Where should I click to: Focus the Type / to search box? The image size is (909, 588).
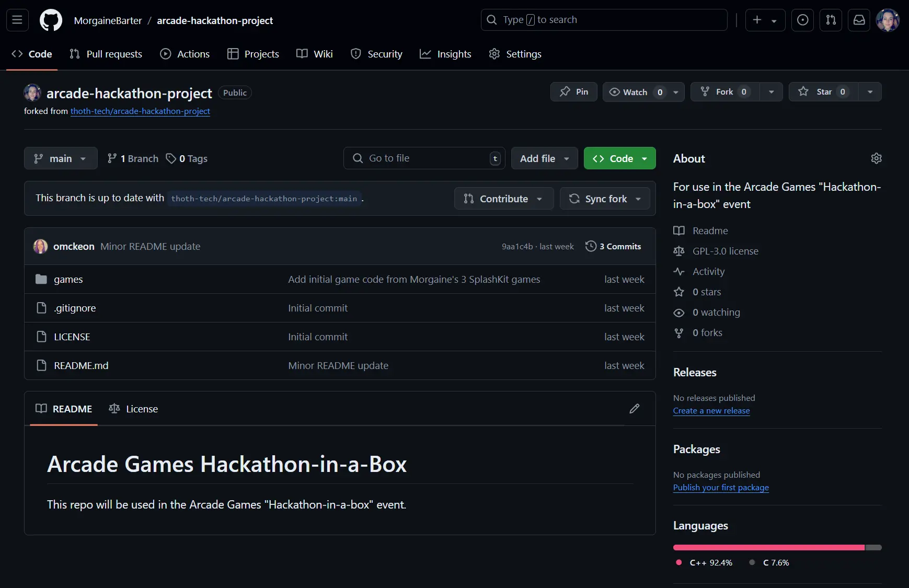click(604, 20)
